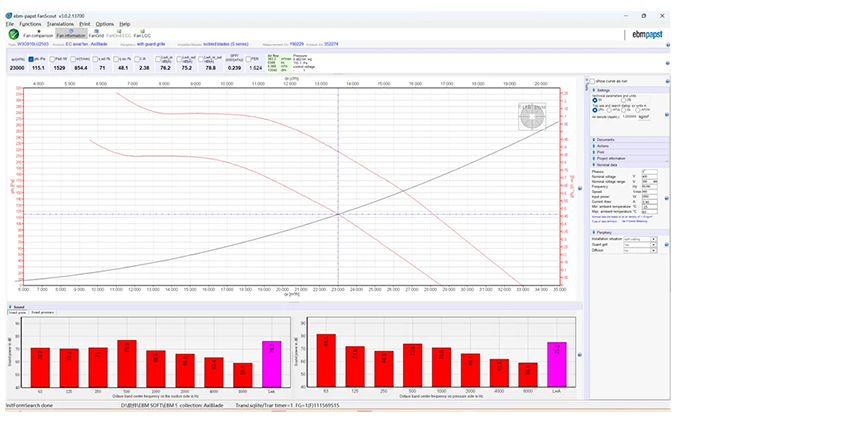This screenshot has height=423, width=860.
Task: Click the blue help icon beside show curve as run
Action: [667, 82]
